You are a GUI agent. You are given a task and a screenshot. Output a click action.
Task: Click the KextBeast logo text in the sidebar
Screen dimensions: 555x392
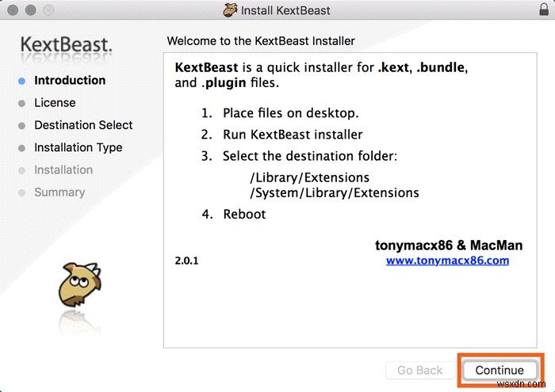[x=66, y=44]
